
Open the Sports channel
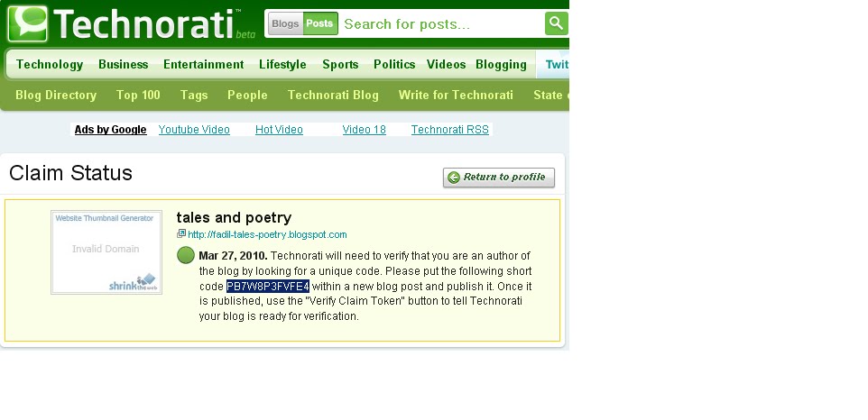[340, 65]
